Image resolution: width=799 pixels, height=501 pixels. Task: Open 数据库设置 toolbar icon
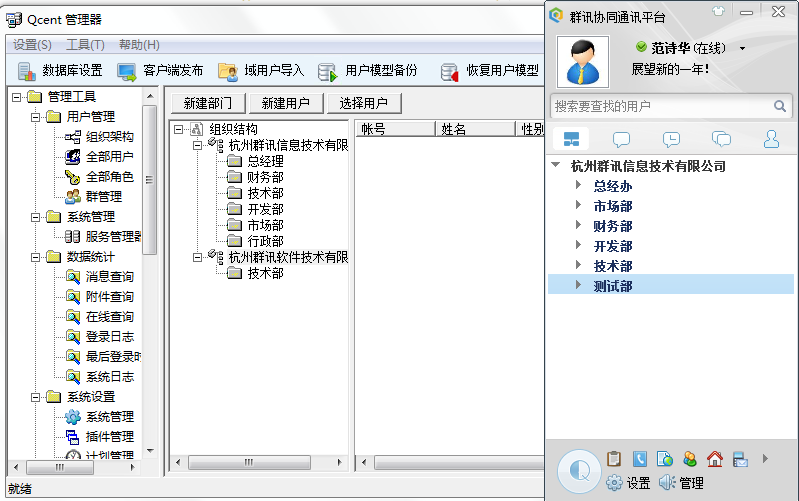(26, 71)
